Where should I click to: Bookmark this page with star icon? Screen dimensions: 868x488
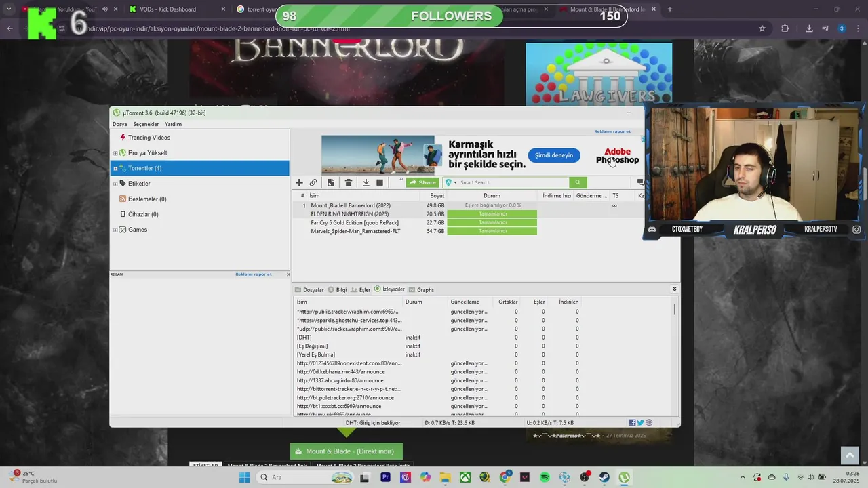(762, 28)
